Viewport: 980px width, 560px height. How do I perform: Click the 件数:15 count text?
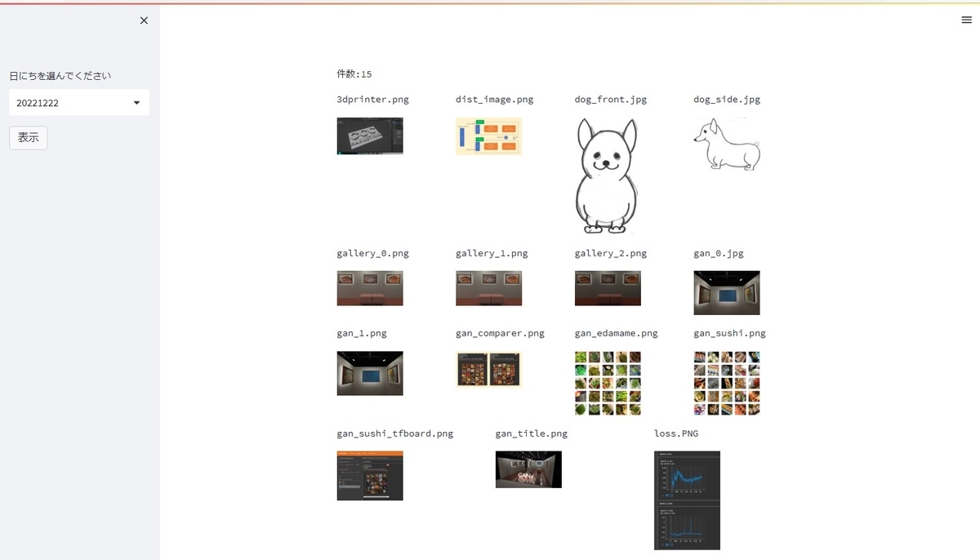[354, 73]
